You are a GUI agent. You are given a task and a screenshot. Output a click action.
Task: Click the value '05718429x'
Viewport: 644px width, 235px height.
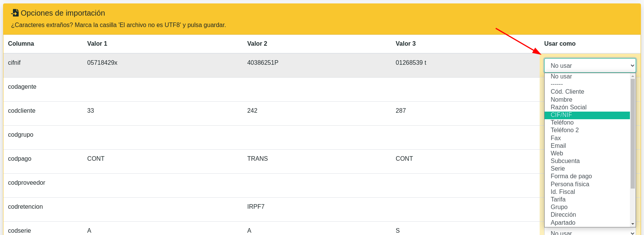pyautogui.click(x=102, y=63)
